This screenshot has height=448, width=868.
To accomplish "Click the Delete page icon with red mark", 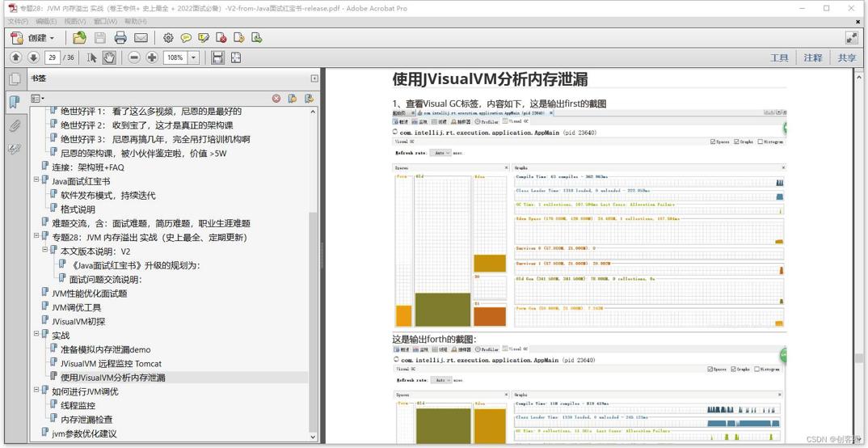I will 221,38.
